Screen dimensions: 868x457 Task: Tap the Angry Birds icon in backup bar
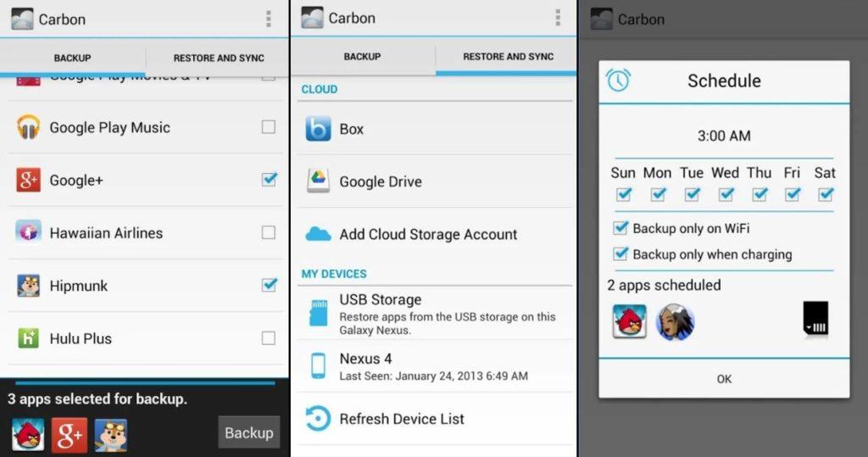[28, 434]
